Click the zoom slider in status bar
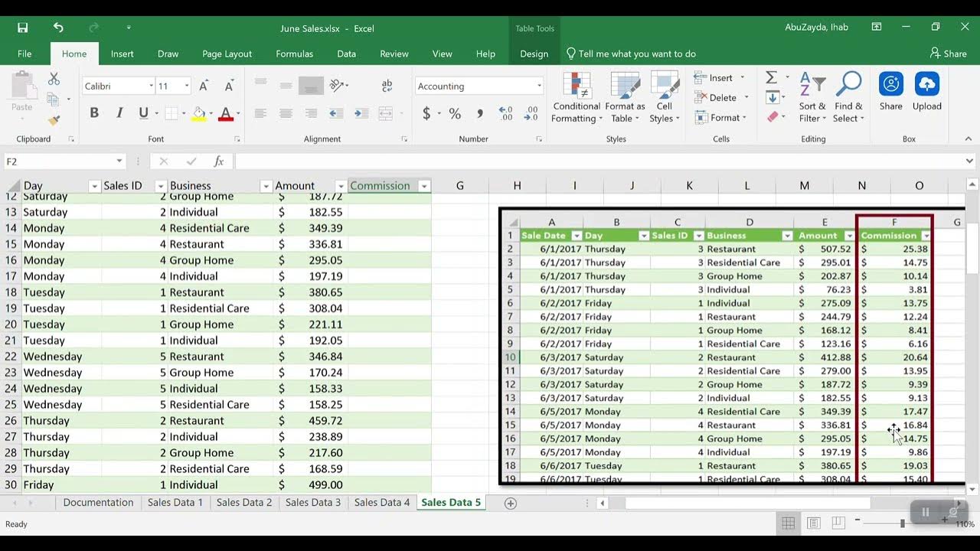The height and width of the screenshot is (551, 980). (902, 523)
